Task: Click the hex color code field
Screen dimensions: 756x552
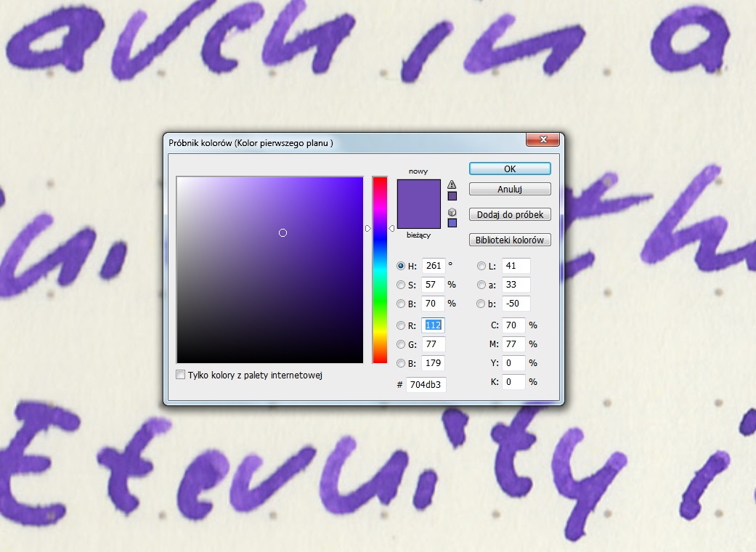Action: [426, 383]
